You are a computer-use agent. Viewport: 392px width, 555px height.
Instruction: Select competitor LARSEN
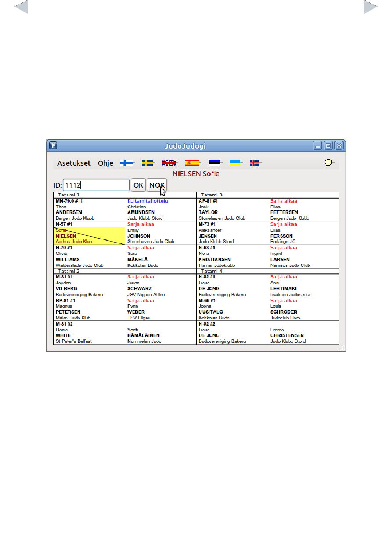coord(280,259)
